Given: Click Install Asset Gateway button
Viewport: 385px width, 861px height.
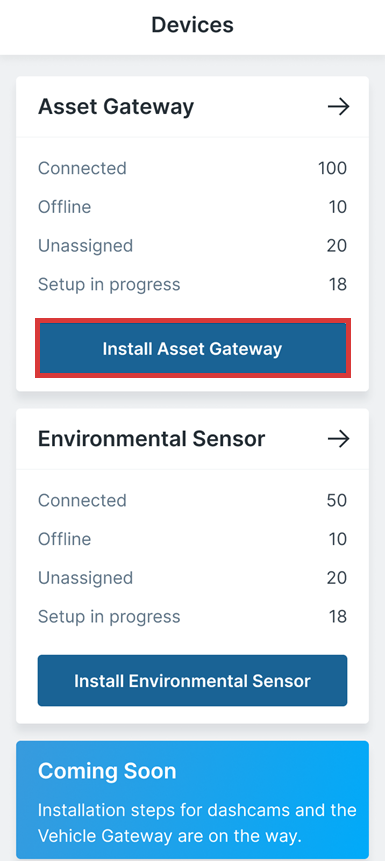Looking at the screenshot, I should pyautogui.click(x=192, y=349).
